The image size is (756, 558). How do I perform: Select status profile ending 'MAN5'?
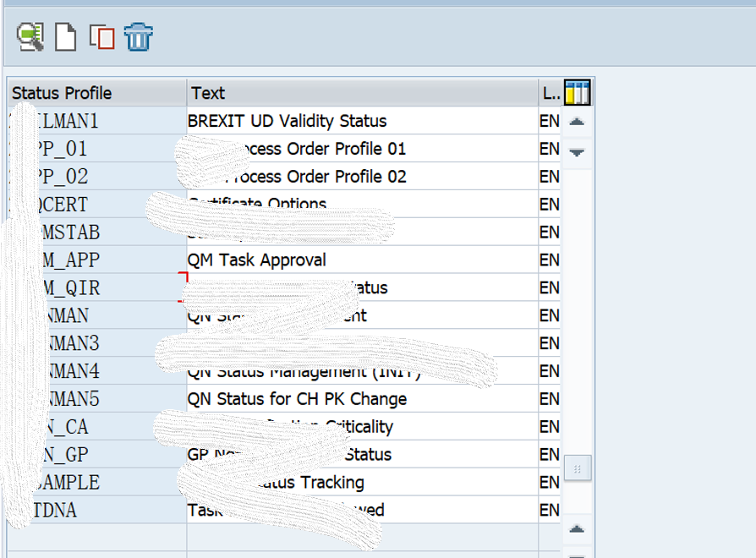(x=97, y=399)
